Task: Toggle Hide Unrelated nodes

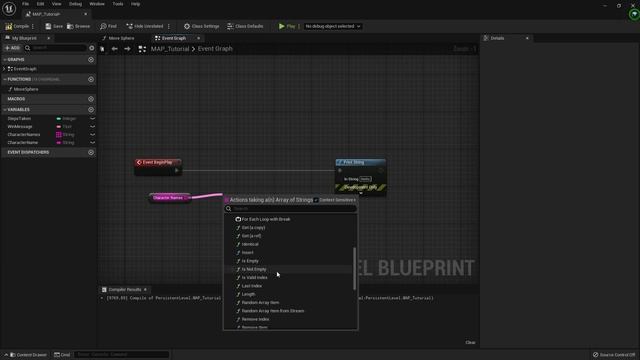Action: click(144, 26)
